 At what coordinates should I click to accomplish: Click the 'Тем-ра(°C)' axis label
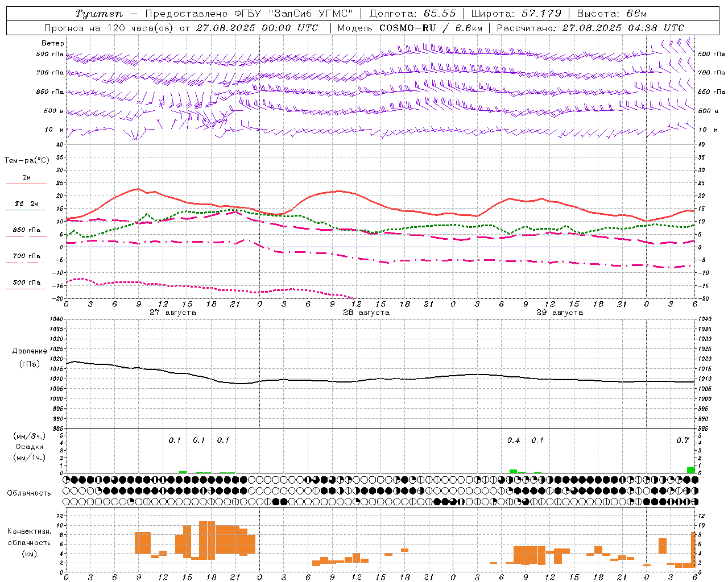(27, 161)
